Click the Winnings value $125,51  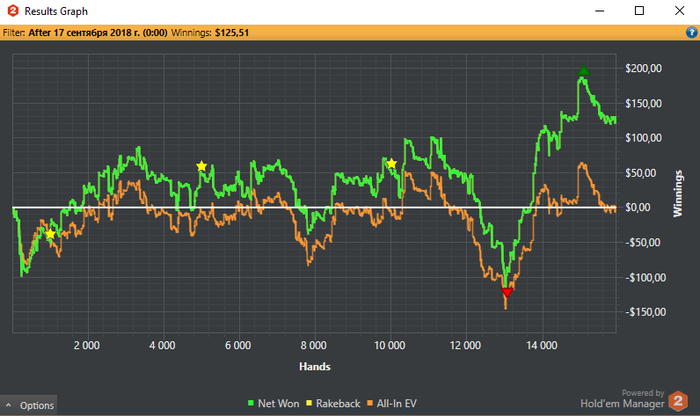(232, 33)
